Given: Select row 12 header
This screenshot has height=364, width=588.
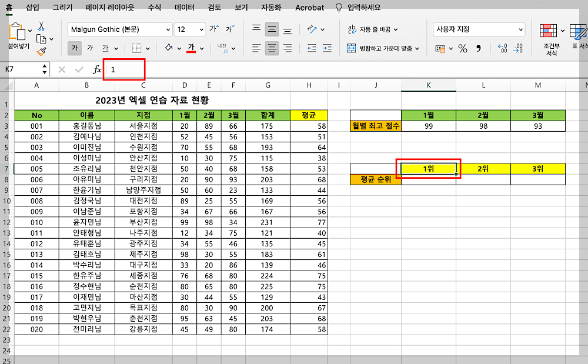Looking at the screenshot, I should (6, 222).
